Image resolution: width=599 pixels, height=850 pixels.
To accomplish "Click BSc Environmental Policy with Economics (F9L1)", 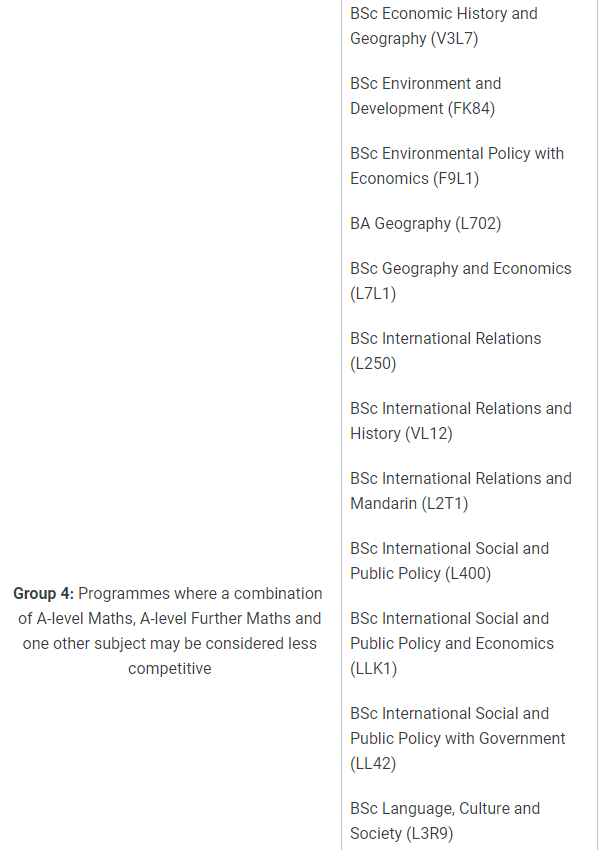I will pyautogui.click(x=457, y=166).
